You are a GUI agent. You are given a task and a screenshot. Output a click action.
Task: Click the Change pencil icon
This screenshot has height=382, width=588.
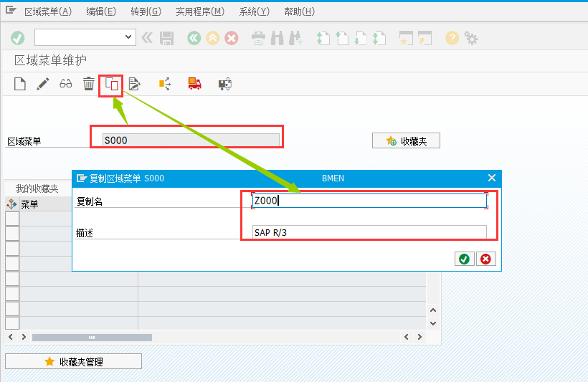point(43,84)
